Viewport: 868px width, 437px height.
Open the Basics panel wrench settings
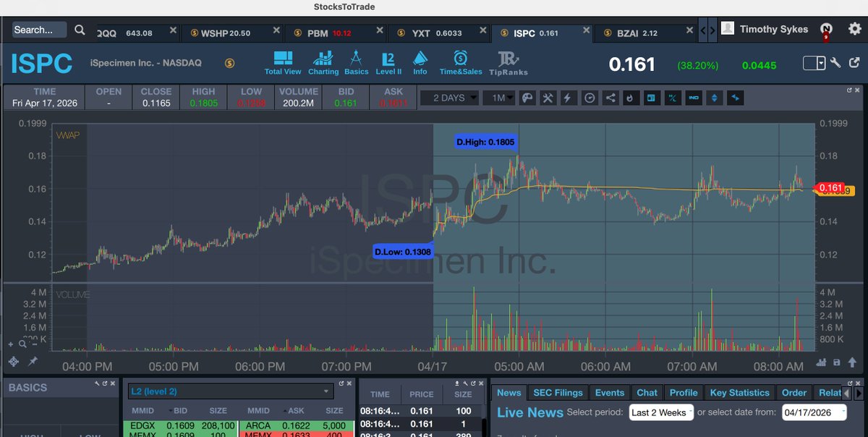click(96, 383)
